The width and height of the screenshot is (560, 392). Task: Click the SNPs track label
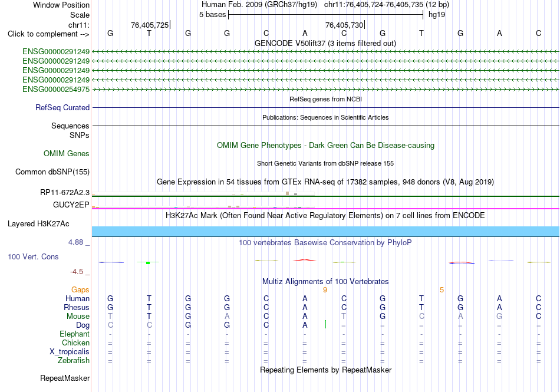click(x=80, y=136)
